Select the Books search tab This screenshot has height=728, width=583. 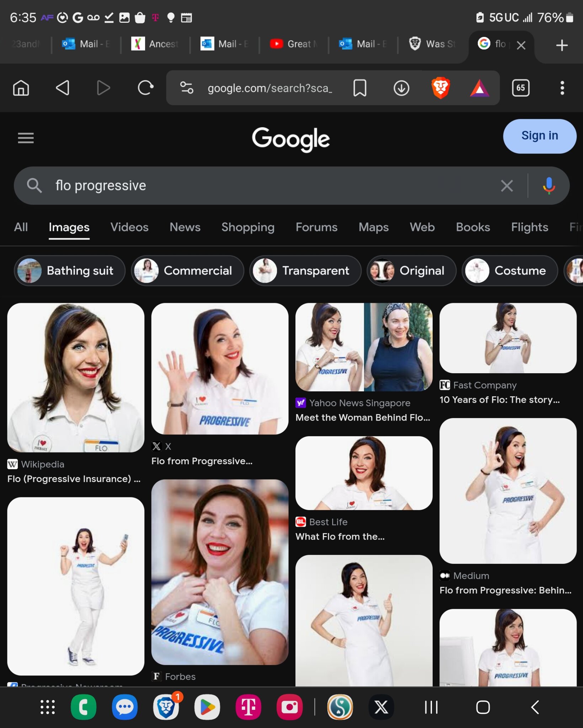pyautogui.click(x=473, y=227)
